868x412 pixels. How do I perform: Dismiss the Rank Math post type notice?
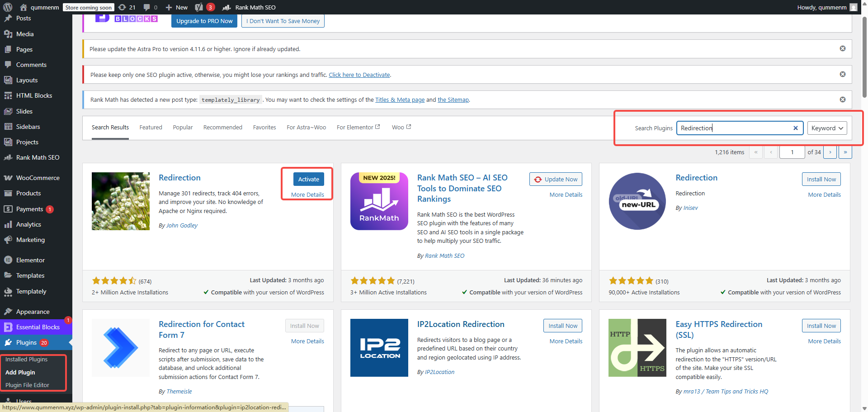pos(842,99)
